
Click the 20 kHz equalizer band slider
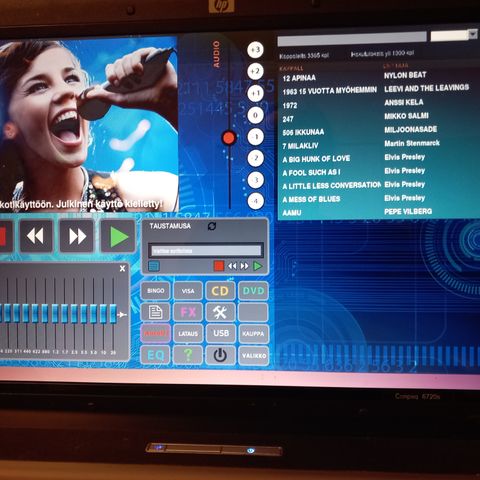tap(113, 313)
